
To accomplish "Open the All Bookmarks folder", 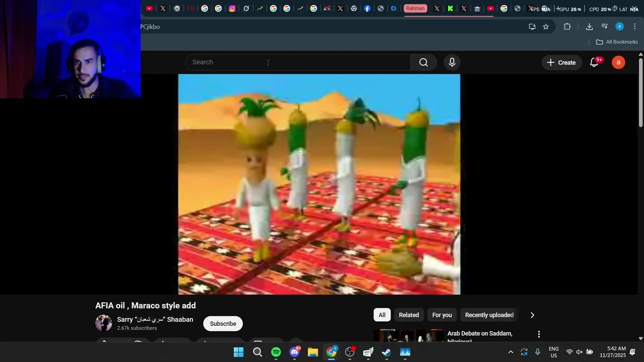I will coord(617,42).
